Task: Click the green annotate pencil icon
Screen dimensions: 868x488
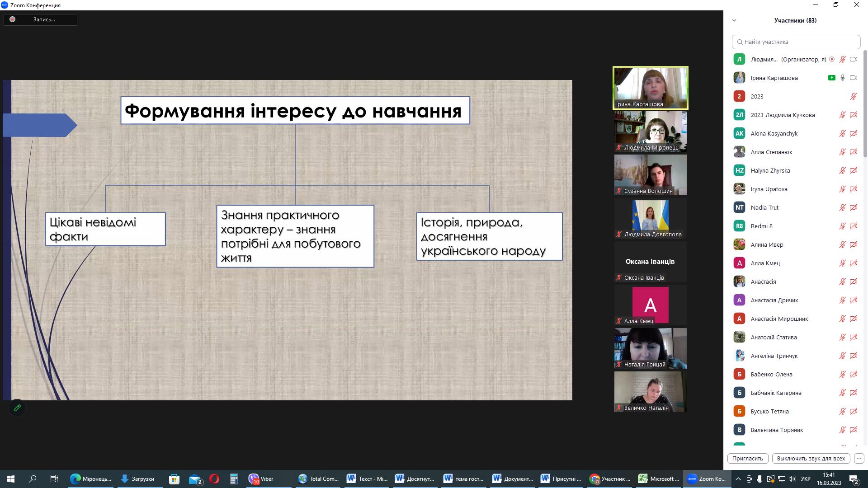Action: (x=17, y=408)
